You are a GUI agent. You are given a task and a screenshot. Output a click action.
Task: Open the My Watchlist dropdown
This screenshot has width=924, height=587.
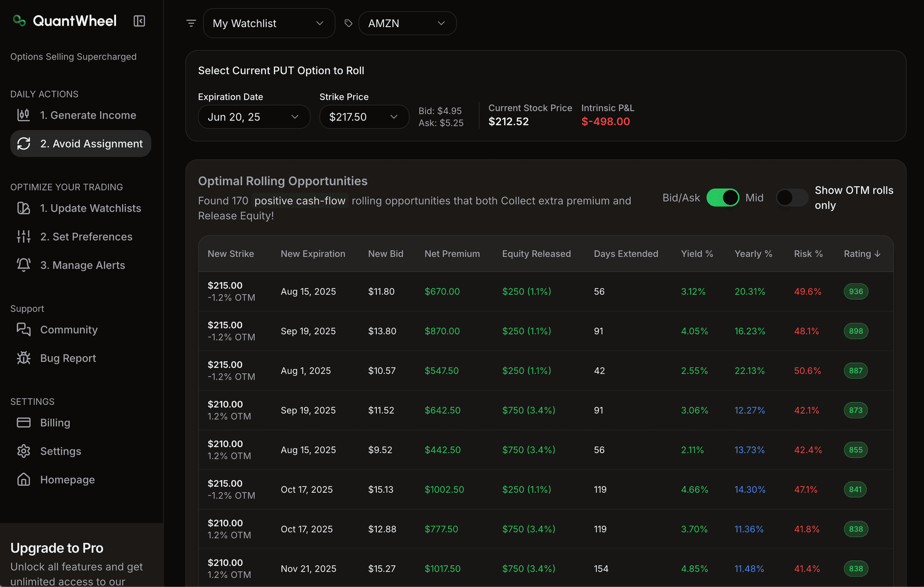click(269, 23)
